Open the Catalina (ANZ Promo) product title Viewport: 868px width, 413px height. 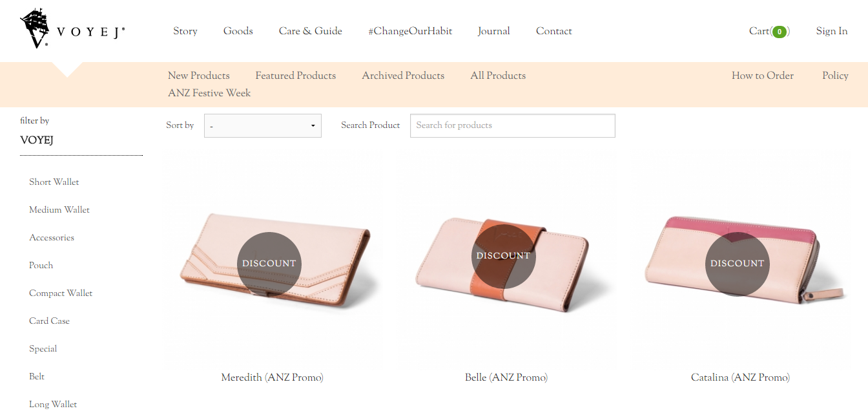740,377
